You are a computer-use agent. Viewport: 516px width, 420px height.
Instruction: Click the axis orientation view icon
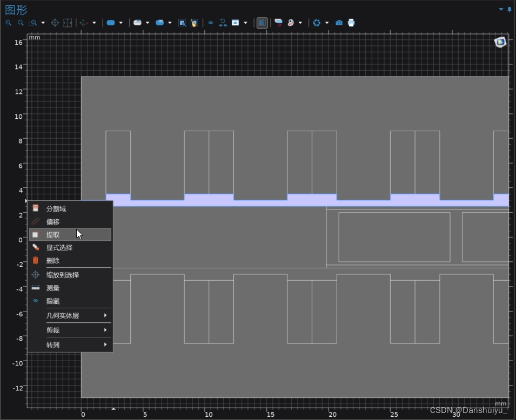(x=84, y=23)
